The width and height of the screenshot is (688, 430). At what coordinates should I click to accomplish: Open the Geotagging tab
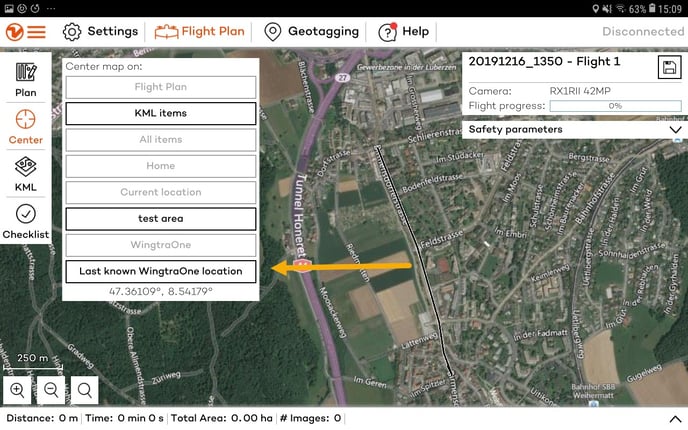click(x=311, y=31)
